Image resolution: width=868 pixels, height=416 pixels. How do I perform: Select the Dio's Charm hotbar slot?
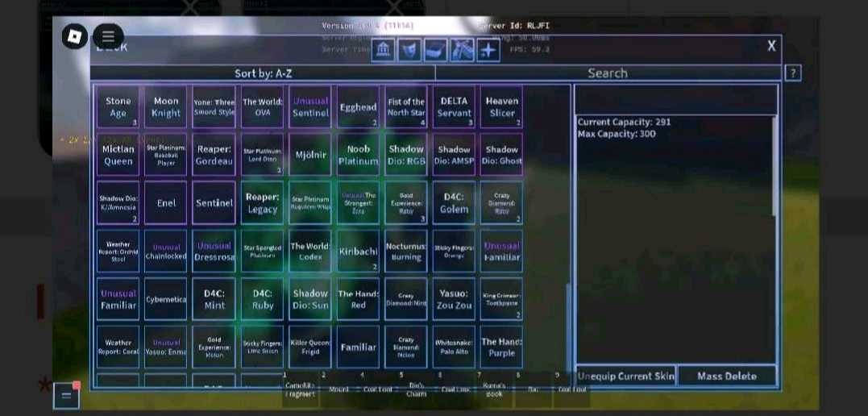(x=417, y=389)
